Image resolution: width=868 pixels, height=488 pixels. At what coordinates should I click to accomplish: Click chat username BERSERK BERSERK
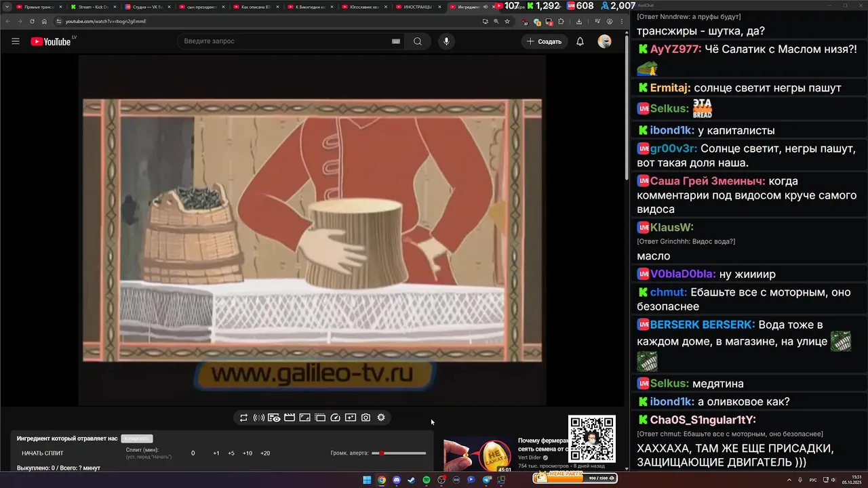coord(702,325)
